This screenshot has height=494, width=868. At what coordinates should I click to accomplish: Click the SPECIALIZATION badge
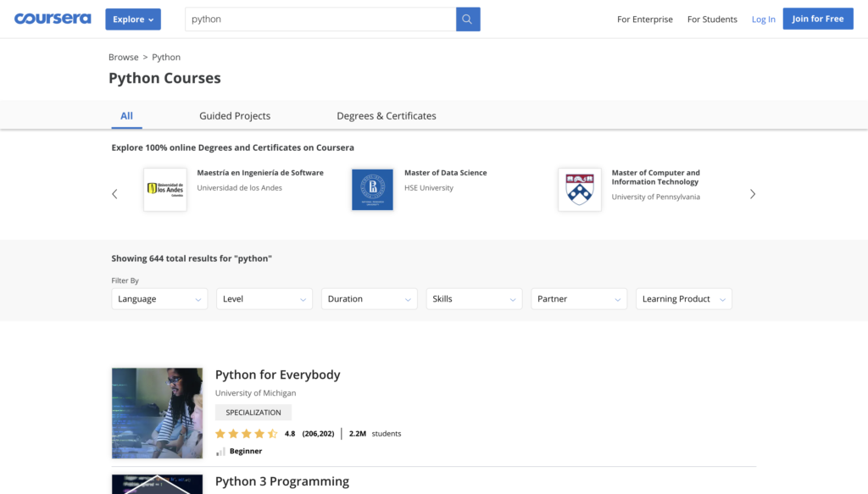click(x=253, y=412)
